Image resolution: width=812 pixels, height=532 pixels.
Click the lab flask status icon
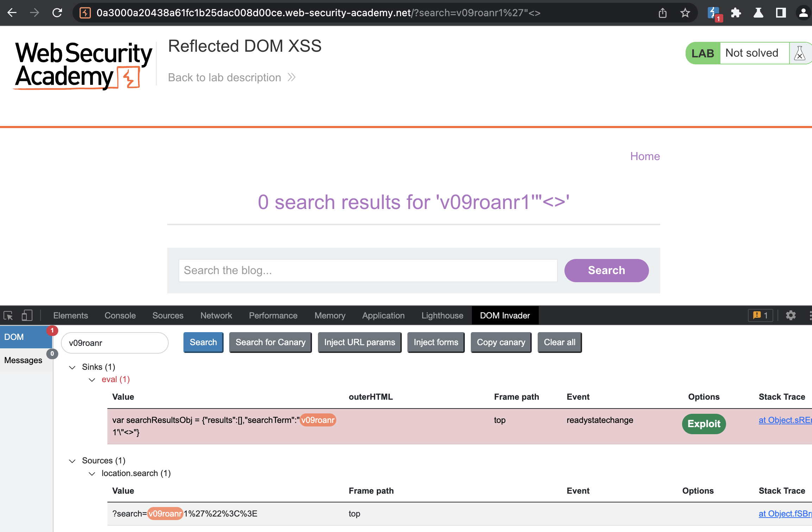point(799,53)
